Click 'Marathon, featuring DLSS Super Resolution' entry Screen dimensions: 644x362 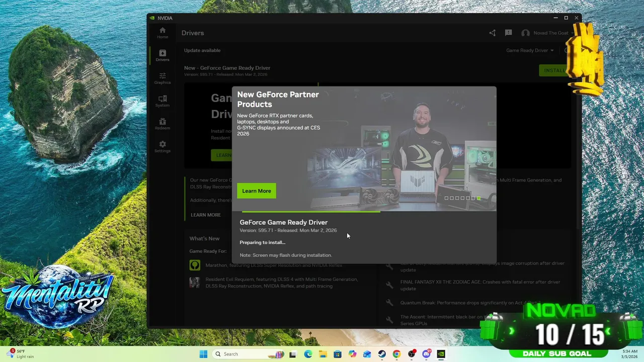(x=274, y=265)
